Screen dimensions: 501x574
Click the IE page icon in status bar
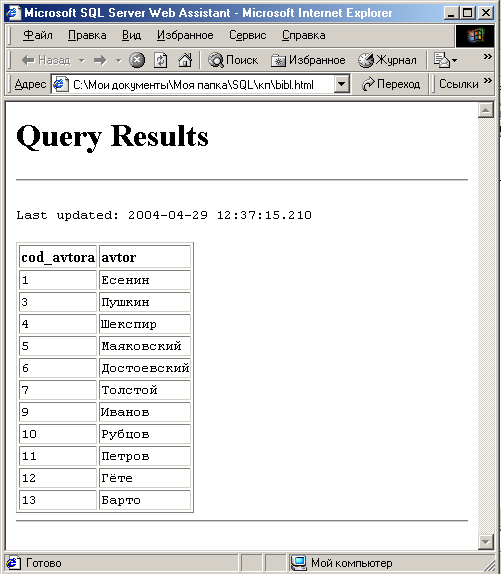point(14,563)
